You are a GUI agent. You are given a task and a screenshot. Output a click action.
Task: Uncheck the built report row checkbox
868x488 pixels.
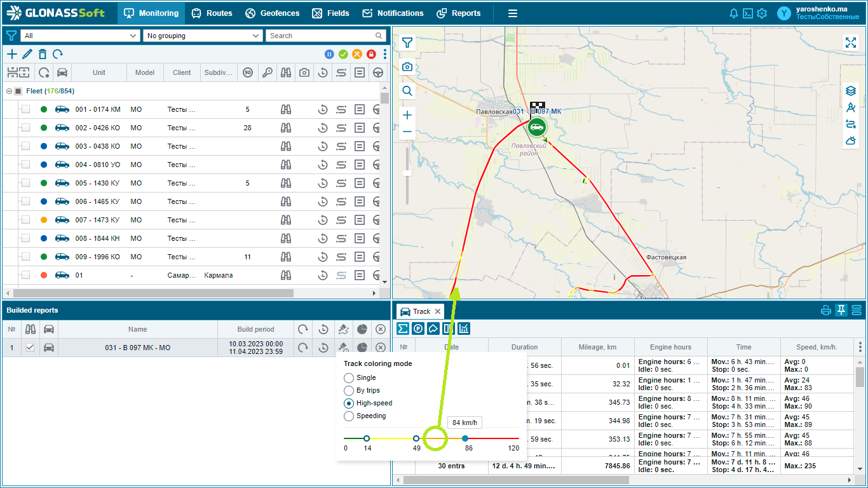coord(30,348)
